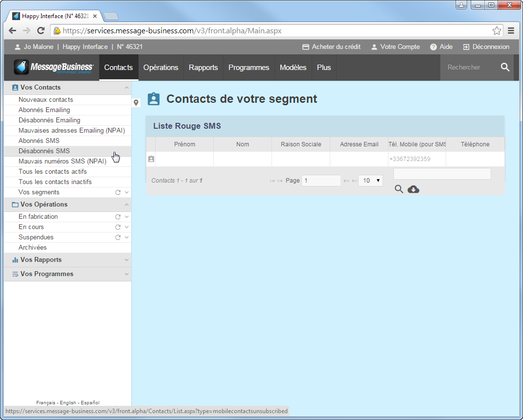The image size is (523, 420).
Task: Open Mauvais numéros SMS (NPAI)
Action: 68,162
